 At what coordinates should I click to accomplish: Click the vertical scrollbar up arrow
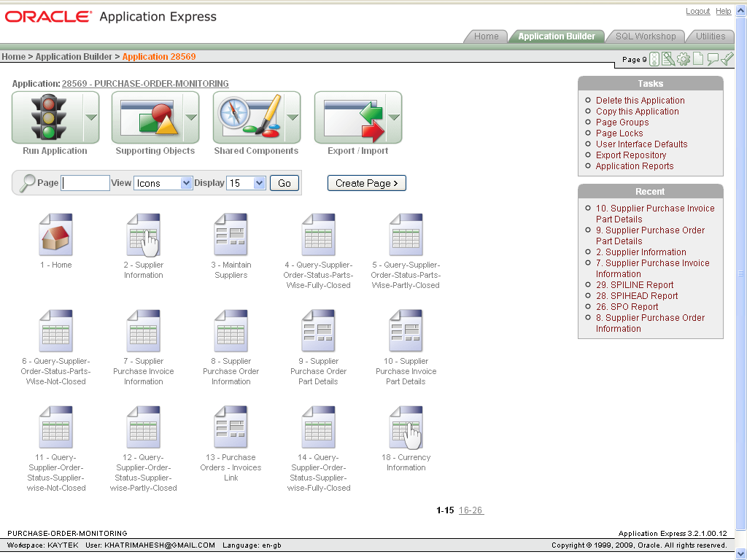tap(741, 11)
